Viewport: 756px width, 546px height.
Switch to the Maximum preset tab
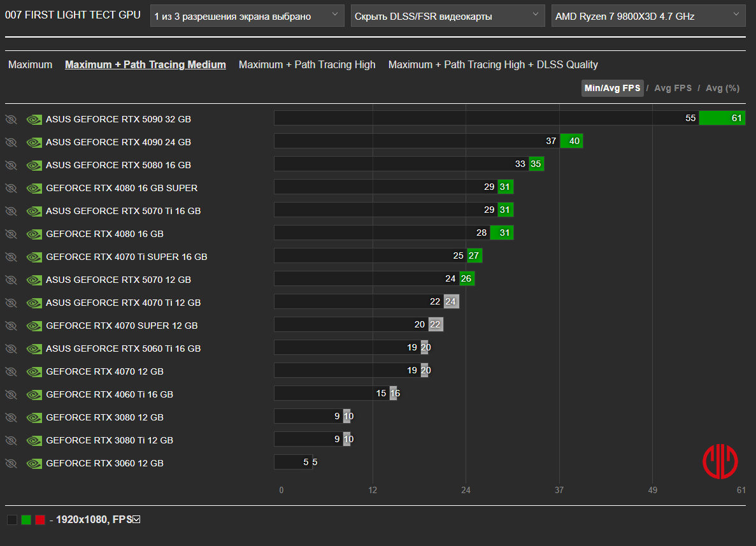(x=31, y=64)
